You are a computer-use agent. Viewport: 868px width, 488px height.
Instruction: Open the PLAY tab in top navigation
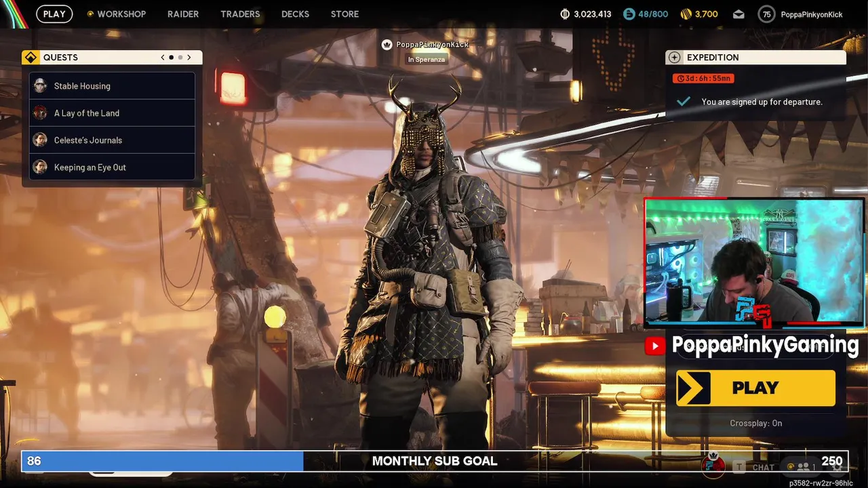[54, 14]
